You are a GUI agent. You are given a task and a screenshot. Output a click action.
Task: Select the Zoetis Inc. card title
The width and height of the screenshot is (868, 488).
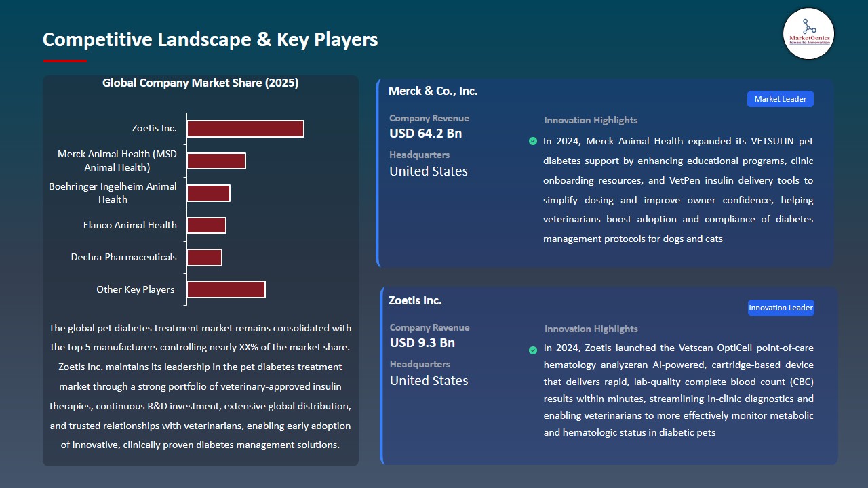415,300
